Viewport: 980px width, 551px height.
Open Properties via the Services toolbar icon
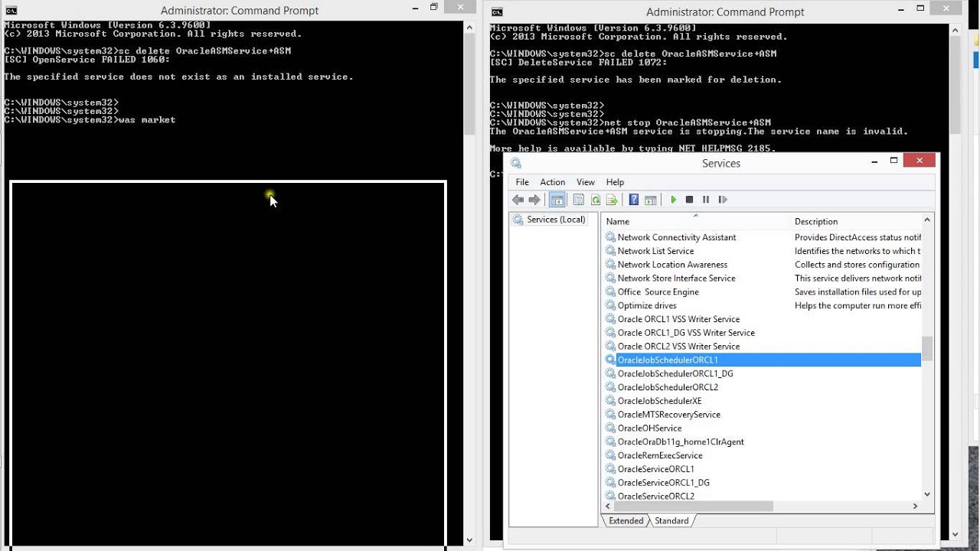578,200
